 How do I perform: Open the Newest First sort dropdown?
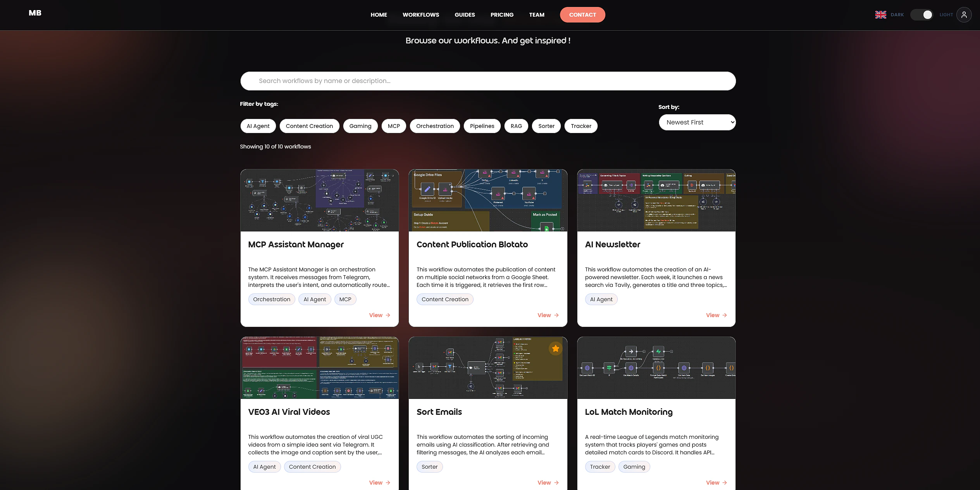(697, 122)
